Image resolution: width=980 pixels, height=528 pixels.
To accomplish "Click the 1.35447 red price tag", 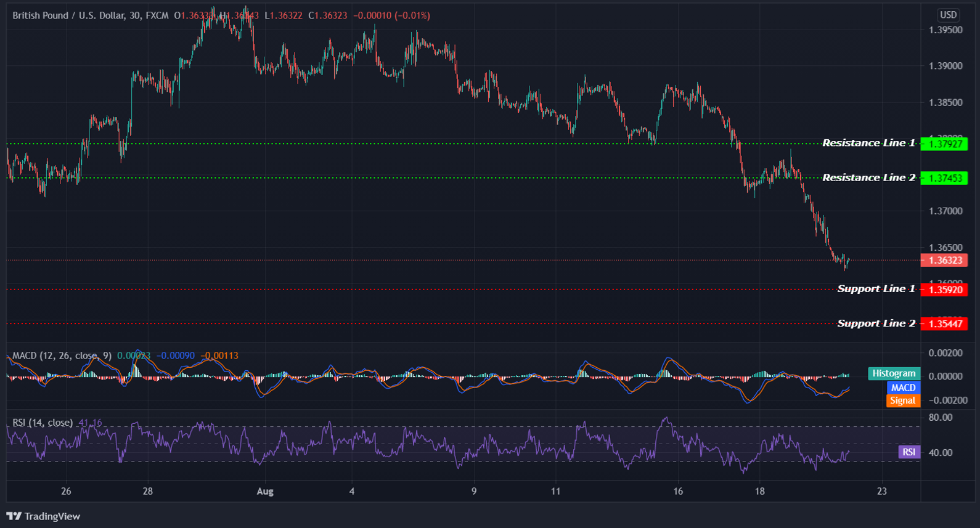I will [944, 324].
